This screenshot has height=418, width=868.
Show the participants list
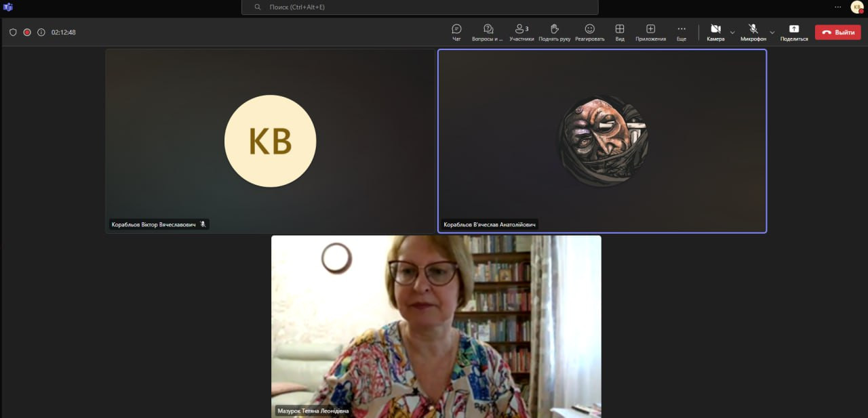[521, 32]
